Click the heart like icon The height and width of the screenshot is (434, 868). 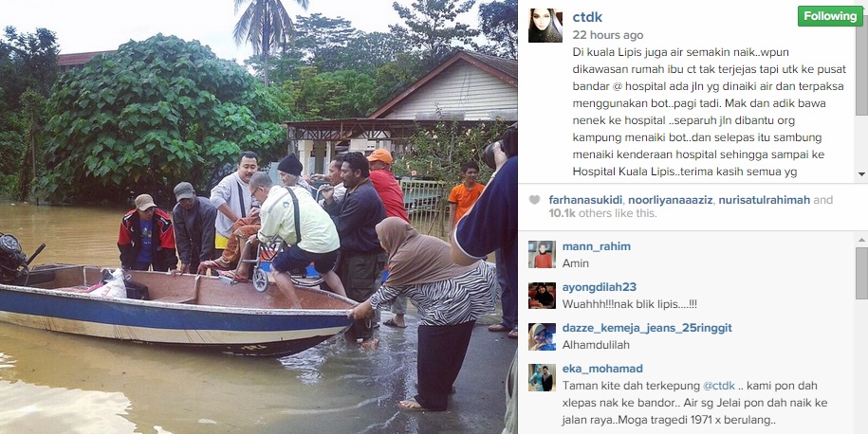coord(534,200)
